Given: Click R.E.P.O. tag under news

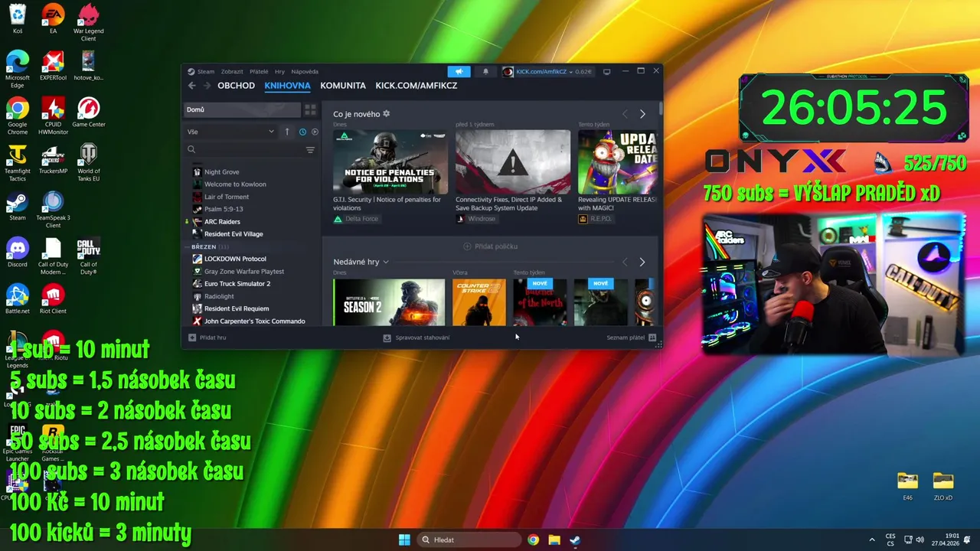Looking at the screenshot, I should [x=595, y=219].
